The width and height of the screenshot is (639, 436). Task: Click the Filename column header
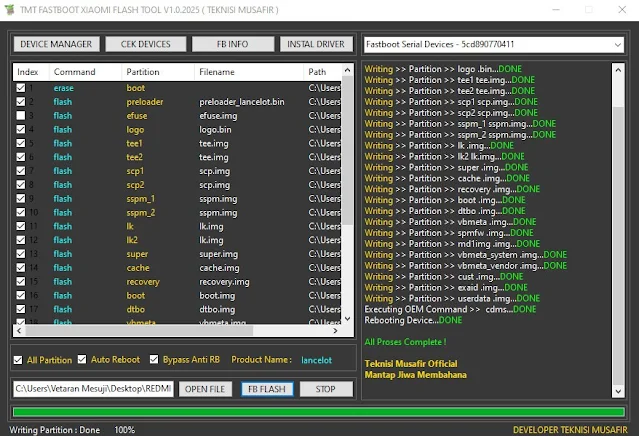pos(249,72)
